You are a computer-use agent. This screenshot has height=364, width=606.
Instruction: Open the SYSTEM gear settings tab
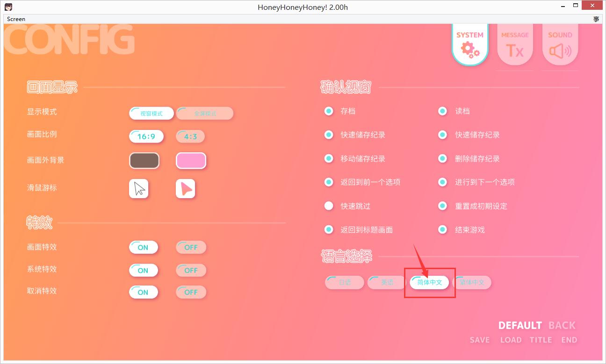469,44
